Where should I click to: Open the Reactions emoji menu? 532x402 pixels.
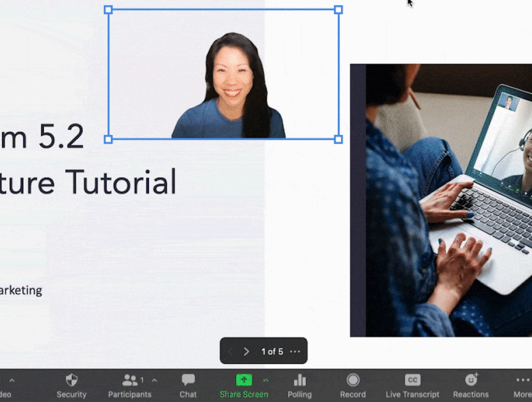click(x=471, y=385)
